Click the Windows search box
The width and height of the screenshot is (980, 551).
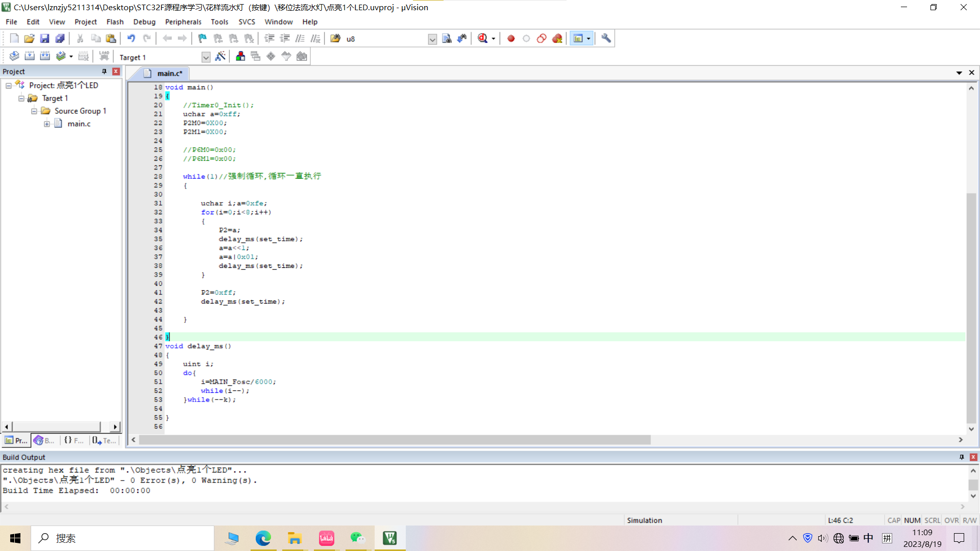click(x=122, y=538)
